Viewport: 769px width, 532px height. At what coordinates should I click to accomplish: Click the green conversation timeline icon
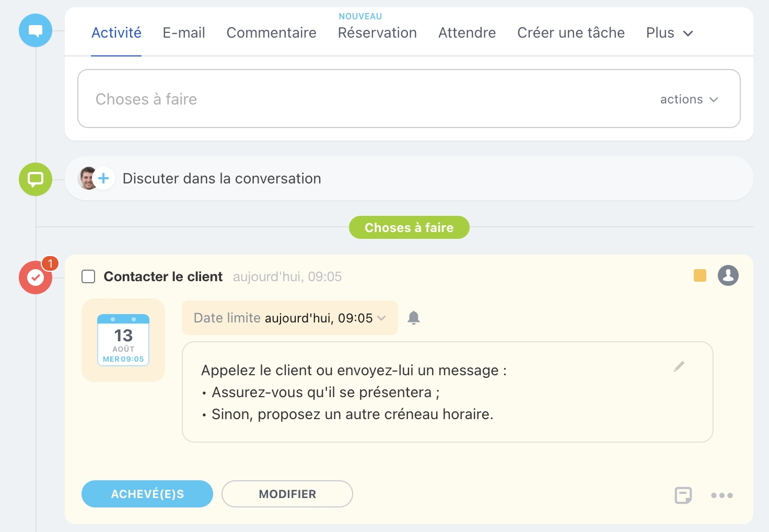36,179
